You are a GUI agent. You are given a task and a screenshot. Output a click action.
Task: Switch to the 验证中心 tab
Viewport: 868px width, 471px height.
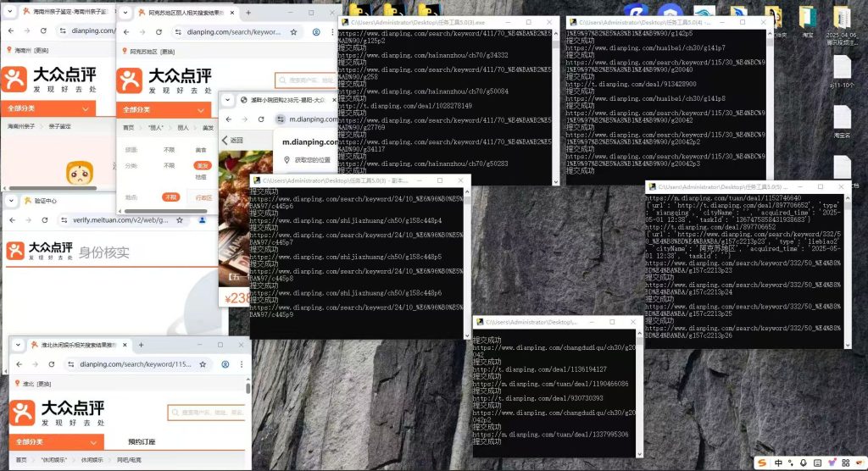tap(44, 201)
